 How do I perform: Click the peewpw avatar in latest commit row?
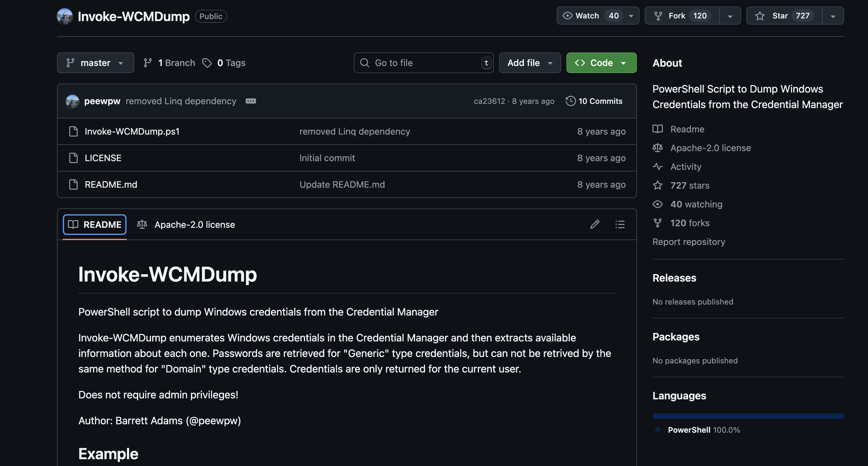[72, 101]
